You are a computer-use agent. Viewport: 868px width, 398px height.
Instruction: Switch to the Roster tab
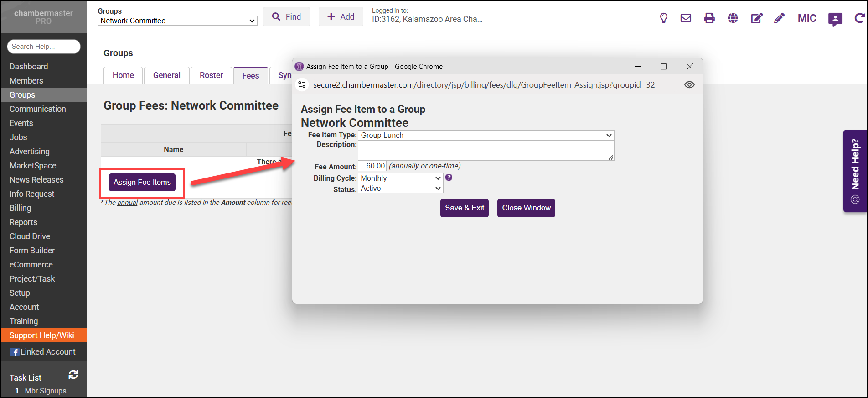pyautogui.click(x=211, y=75)
